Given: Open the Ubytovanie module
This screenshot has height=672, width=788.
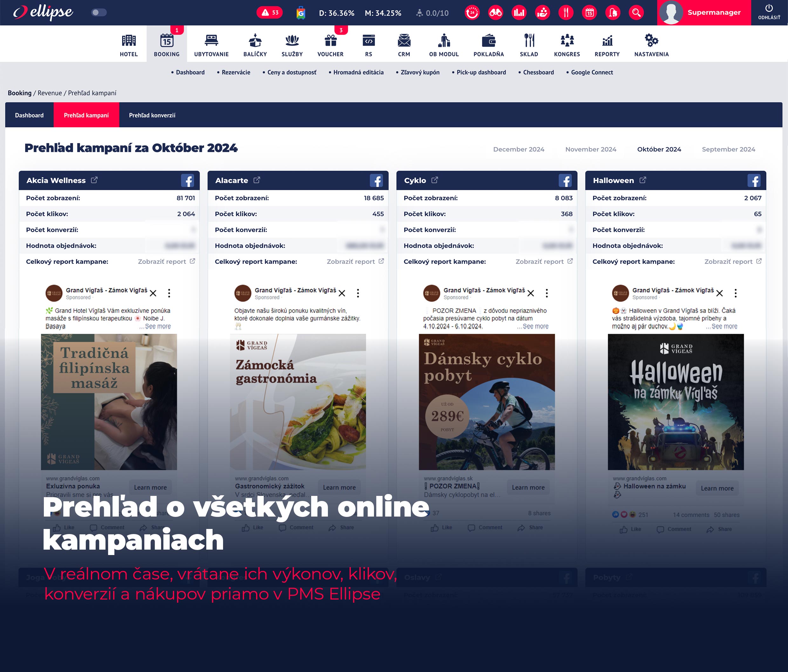Looking at the screenshot, I should 211,45.
